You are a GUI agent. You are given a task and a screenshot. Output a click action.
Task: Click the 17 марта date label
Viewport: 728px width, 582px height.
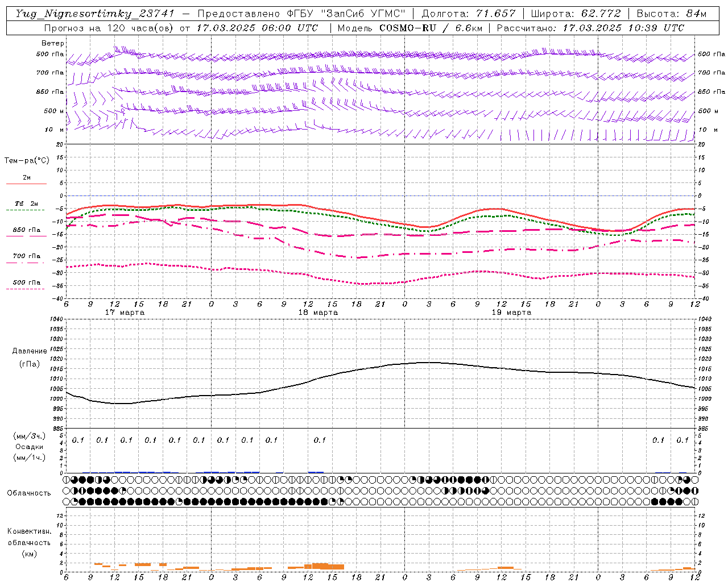[125, 313]
